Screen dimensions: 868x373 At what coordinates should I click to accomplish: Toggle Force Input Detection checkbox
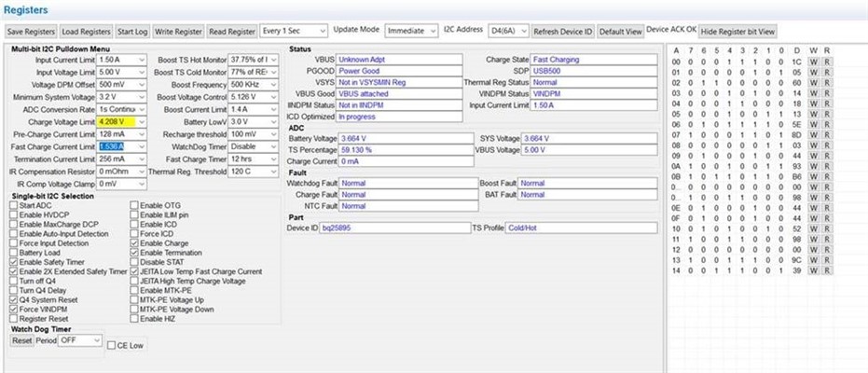(14, 243)
